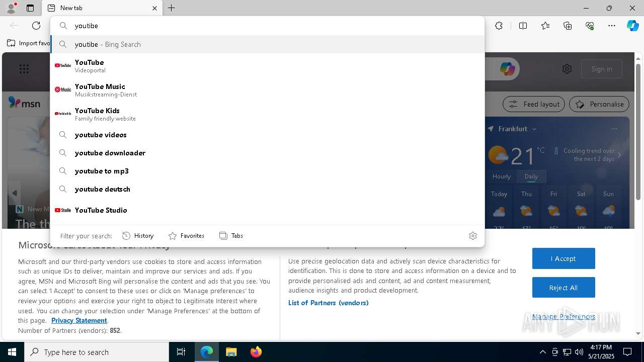
Task: Click Import favorites bookmark item
Action: (x=29, y=43)
